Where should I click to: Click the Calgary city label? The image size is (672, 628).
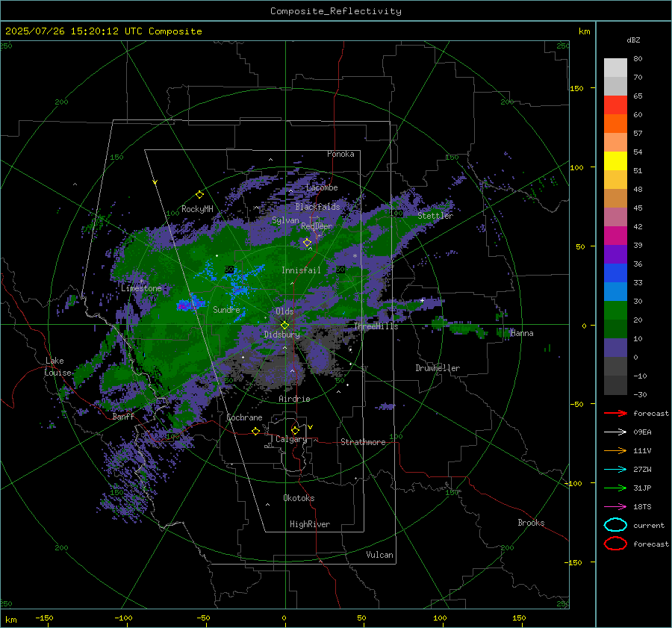click(x=291, y=439)
